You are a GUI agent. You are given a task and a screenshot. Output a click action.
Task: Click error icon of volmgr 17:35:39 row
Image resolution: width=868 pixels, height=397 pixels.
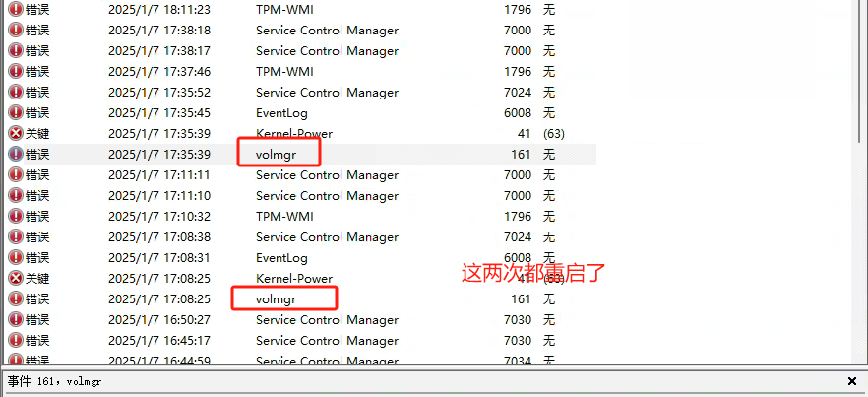(16, 154)
